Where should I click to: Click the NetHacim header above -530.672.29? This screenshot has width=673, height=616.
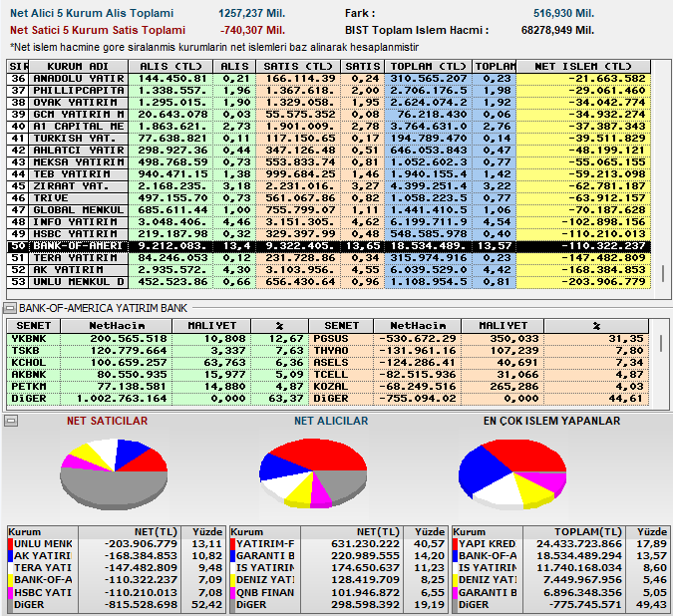[x=417, y=326]
